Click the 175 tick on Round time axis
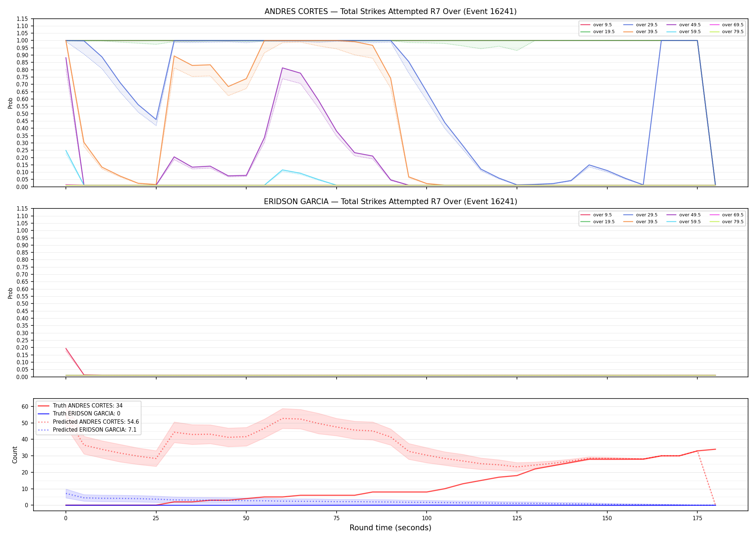 coord(697,518)
